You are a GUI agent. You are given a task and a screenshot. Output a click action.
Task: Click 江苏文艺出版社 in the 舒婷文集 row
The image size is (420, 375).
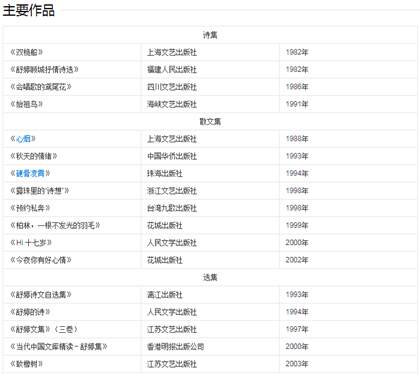[172, 329]
